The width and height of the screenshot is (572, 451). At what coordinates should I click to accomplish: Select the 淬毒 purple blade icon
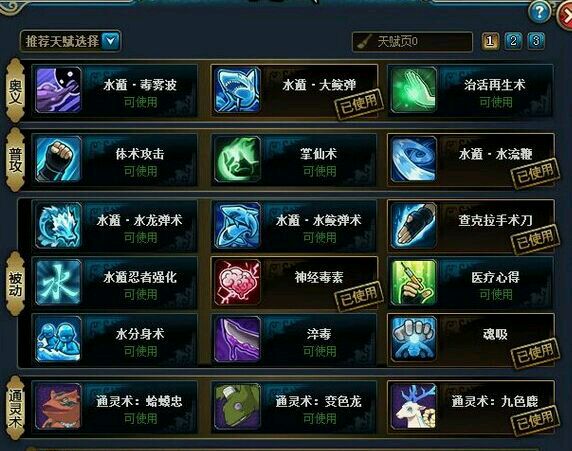pos(238,339)
